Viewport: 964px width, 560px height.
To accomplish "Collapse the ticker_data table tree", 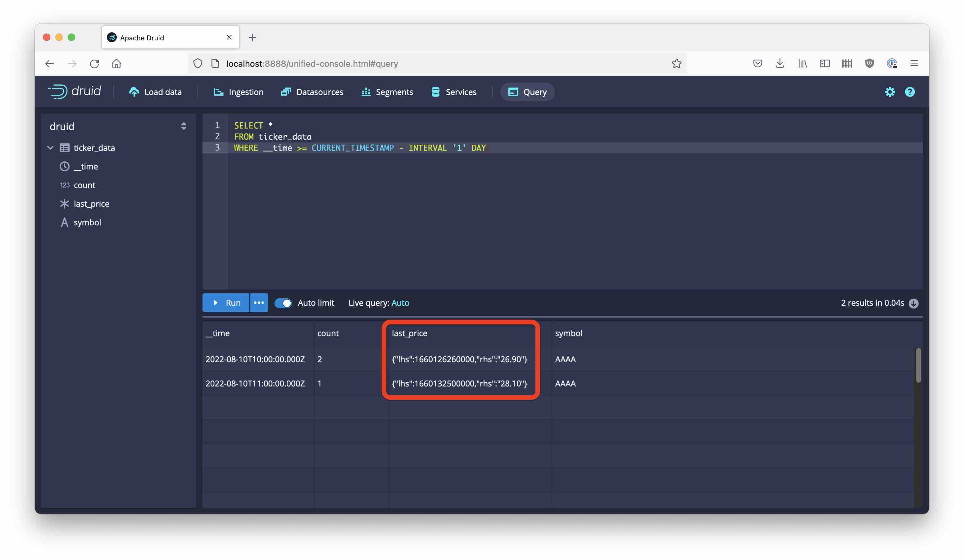I will [51, 147].
